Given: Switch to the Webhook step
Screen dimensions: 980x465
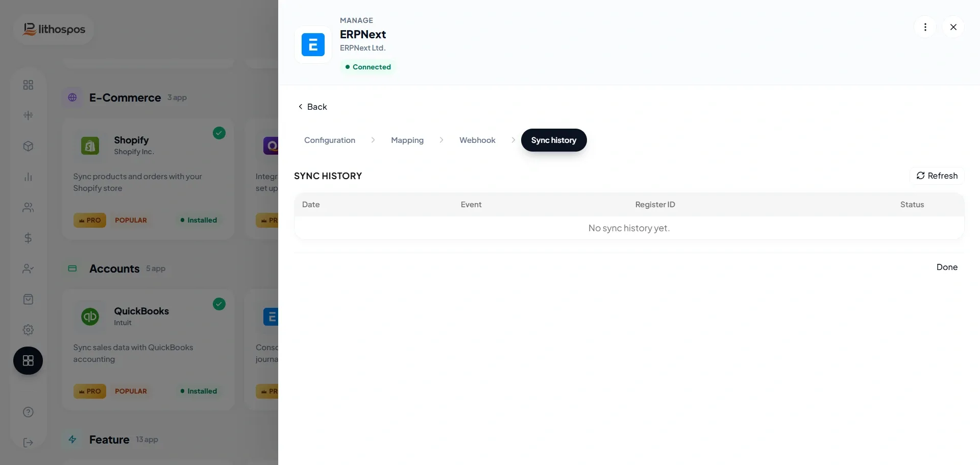Looking at the screenshot, I should (477, 140).
